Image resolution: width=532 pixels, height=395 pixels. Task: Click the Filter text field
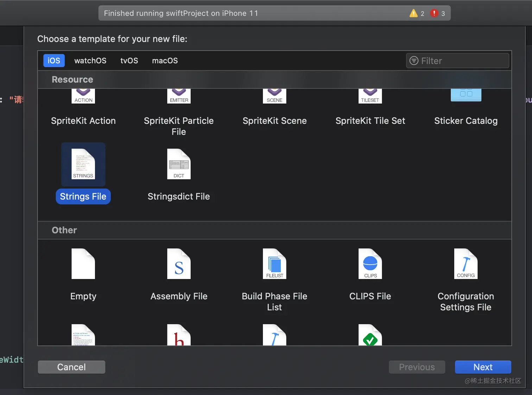457,61
